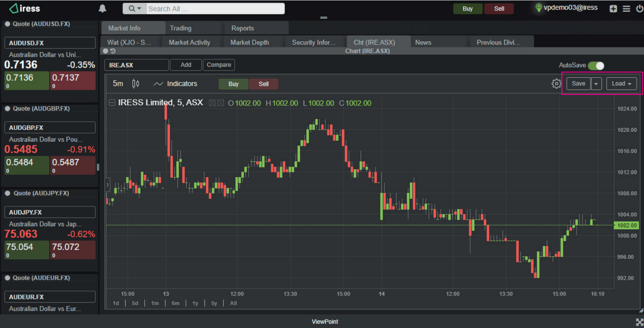Click the AUDEUR quote panel link dot
This screenshot has width=644, height=328.
(7, 278)
